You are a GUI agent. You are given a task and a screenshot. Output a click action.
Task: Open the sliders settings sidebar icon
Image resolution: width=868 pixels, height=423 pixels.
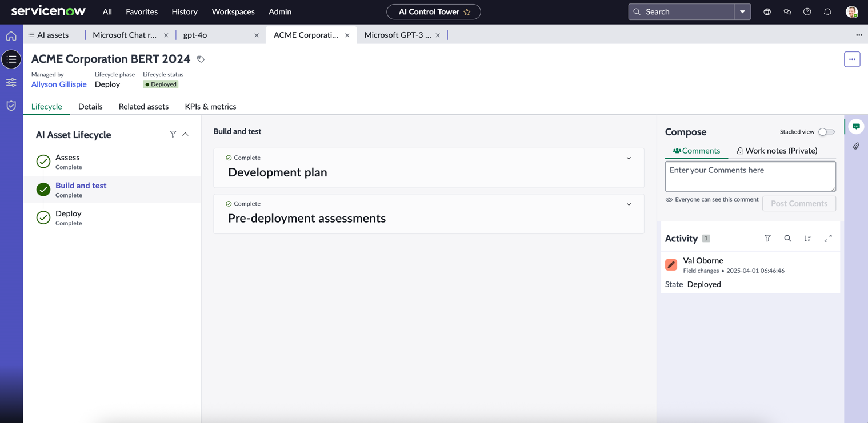pos(11,83)
